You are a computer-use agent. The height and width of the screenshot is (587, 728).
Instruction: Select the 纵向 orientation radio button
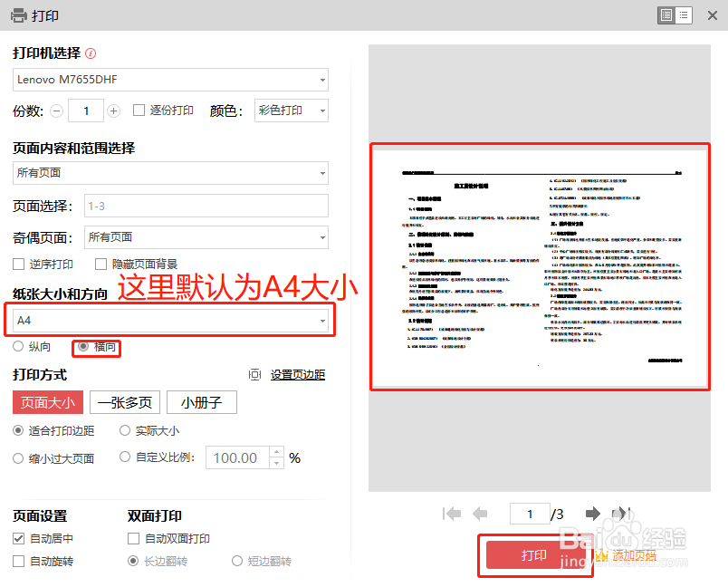coord(18,346)
